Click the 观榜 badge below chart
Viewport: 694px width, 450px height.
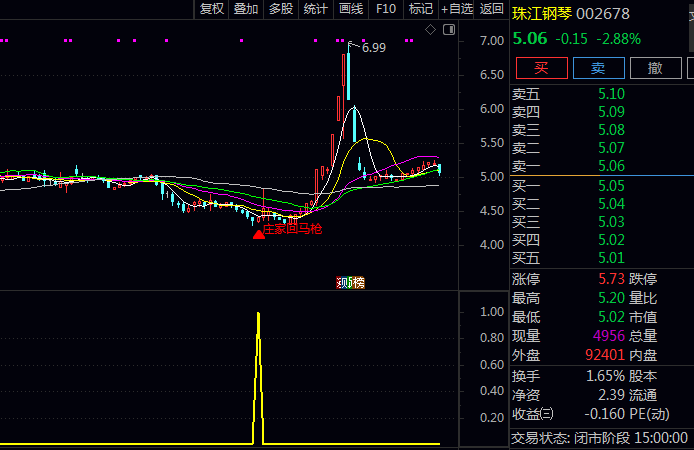coord(351,282)
